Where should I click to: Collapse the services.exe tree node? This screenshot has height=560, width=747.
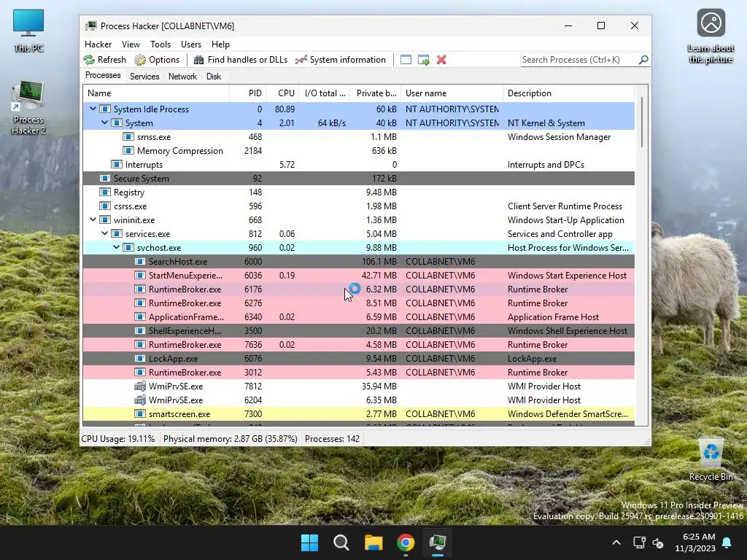[x=104, y=233]
